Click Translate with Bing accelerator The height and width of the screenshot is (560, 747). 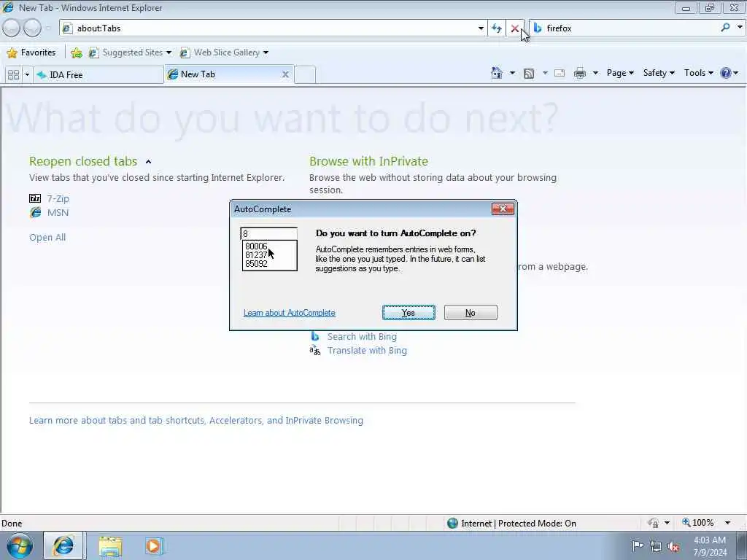point(367,351)
